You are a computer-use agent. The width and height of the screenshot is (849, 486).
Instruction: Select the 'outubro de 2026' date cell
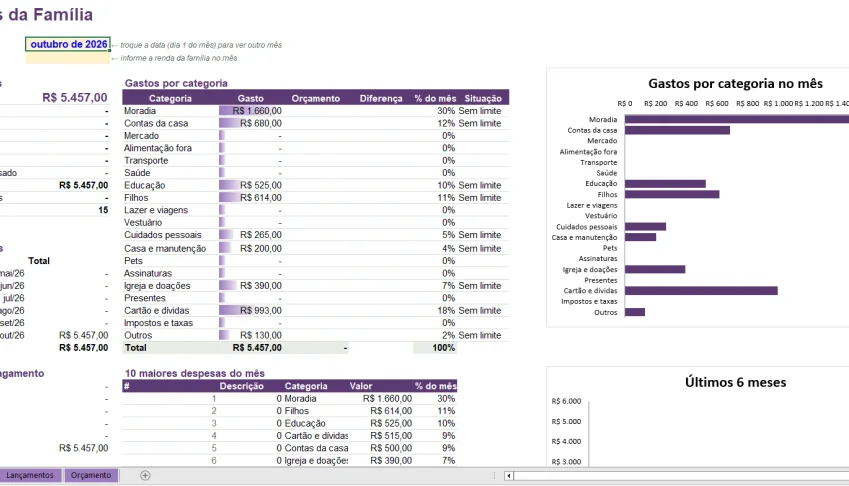click(68, 44)
